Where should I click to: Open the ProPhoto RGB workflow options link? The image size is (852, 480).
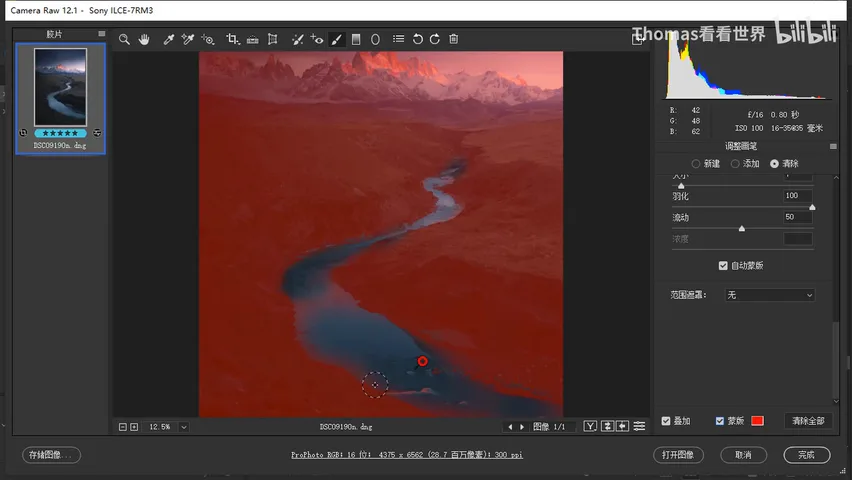click(407, 455)
